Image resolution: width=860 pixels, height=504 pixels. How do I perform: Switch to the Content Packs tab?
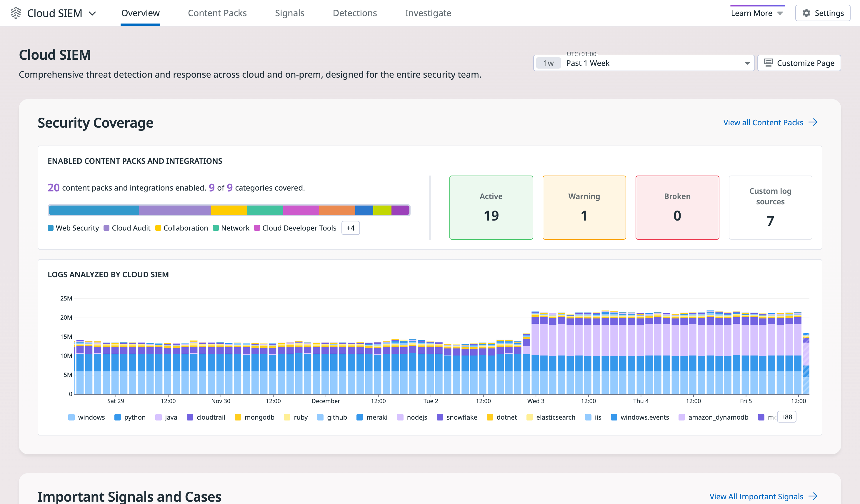pyautogui.click(x=217, y=13)
